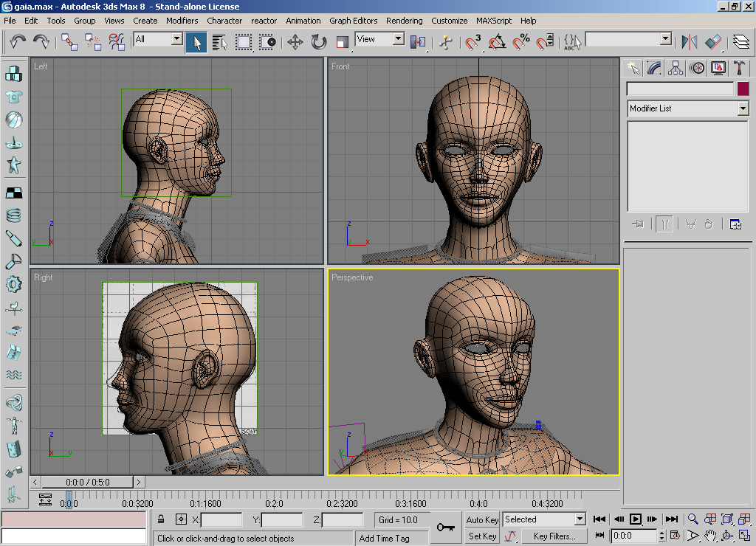Activate the Rotate tool in toolbar
The width and height of the screenshot is (756, 546).
coord(319,42)
